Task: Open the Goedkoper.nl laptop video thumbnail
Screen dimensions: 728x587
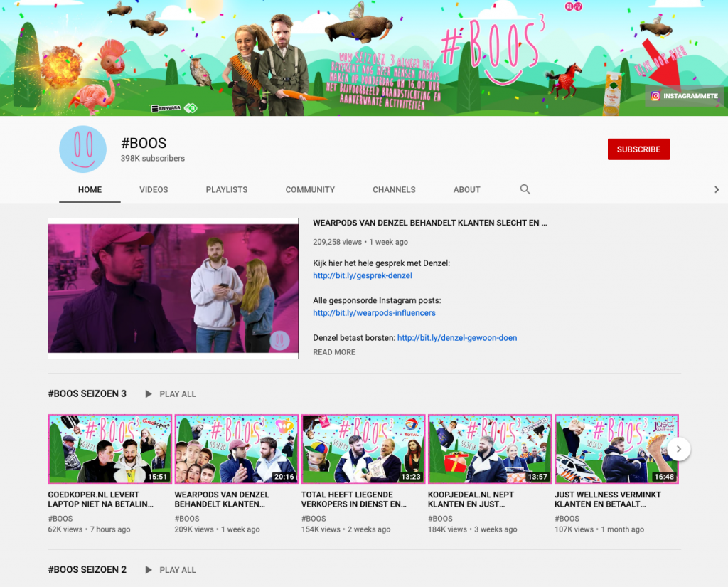Action: (109, 449)
